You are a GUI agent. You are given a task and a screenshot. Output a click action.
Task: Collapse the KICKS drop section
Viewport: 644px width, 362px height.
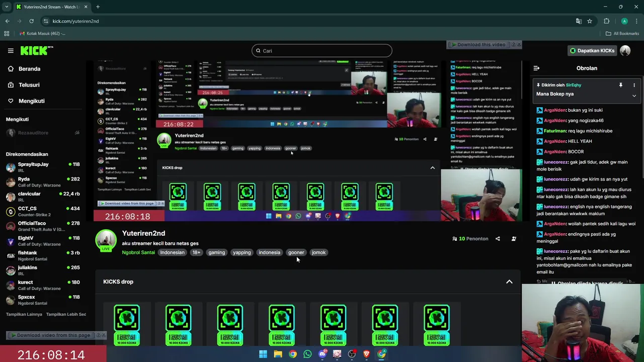509,282
